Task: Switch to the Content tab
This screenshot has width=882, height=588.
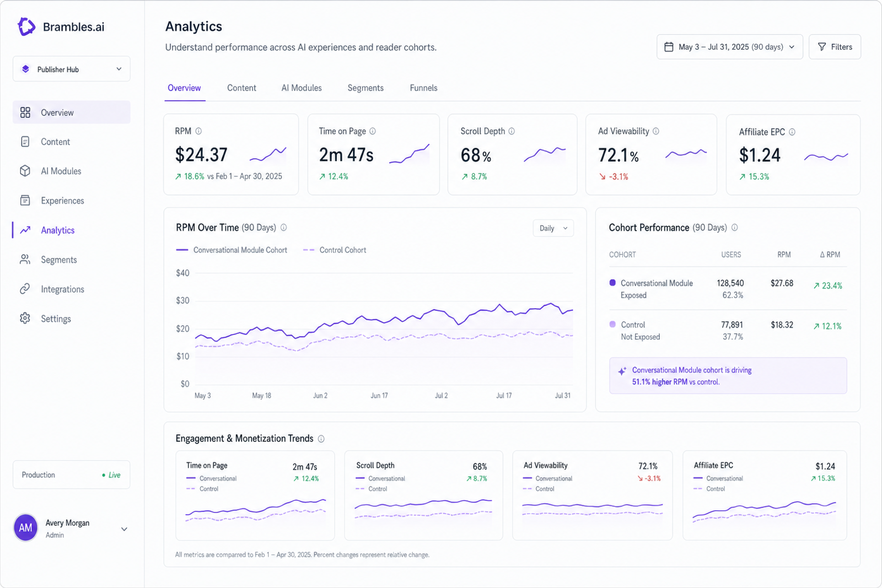Action: (x=241, y=88)
